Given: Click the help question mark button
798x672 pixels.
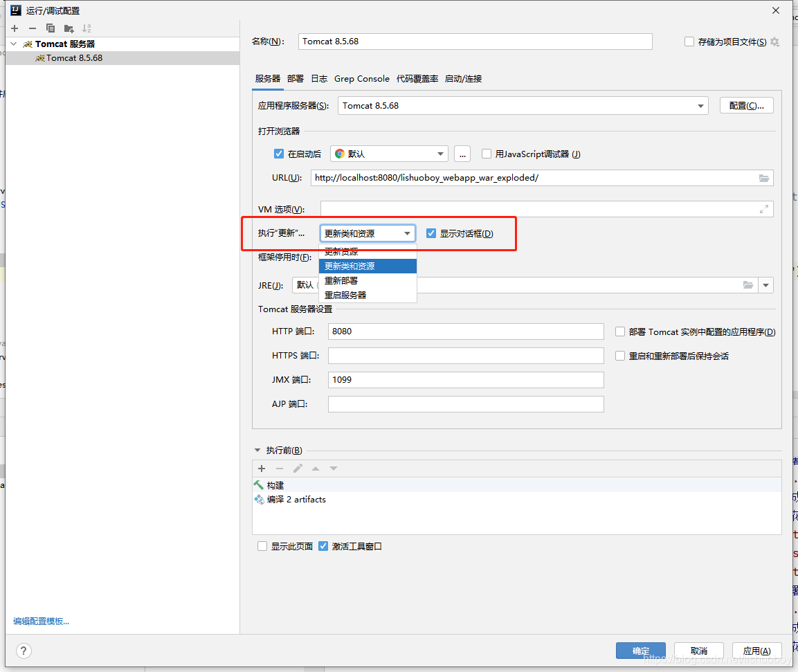Looking at the screenshot, I should coord(24,651).
